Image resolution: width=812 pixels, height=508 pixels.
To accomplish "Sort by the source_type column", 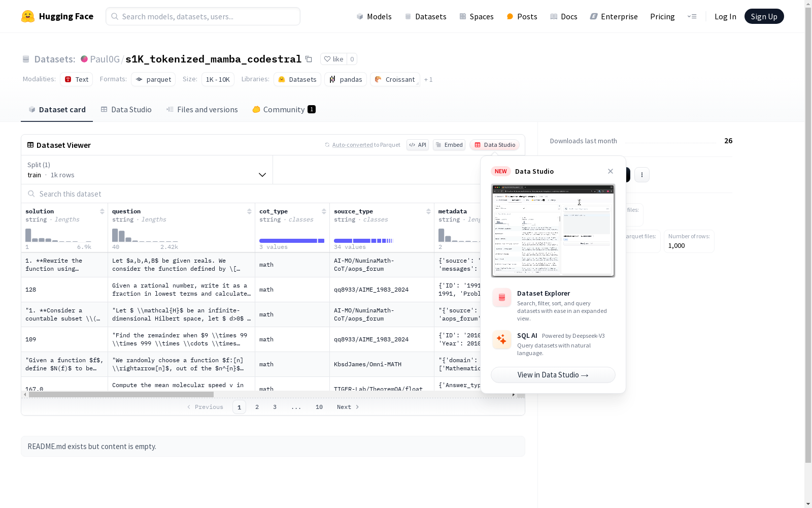I will (428, 211).
